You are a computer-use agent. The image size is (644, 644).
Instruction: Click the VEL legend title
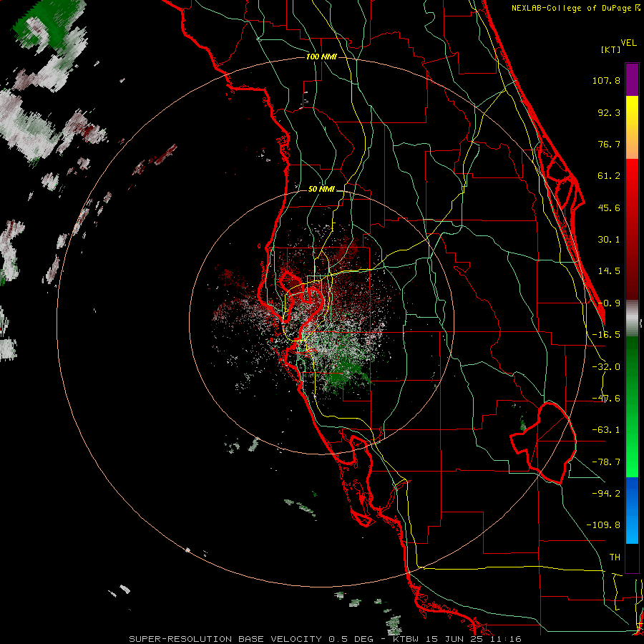click(628, 43)
